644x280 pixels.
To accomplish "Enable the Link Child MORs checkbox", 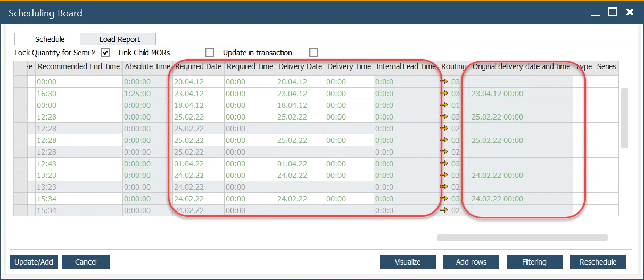I will [210, 52].
